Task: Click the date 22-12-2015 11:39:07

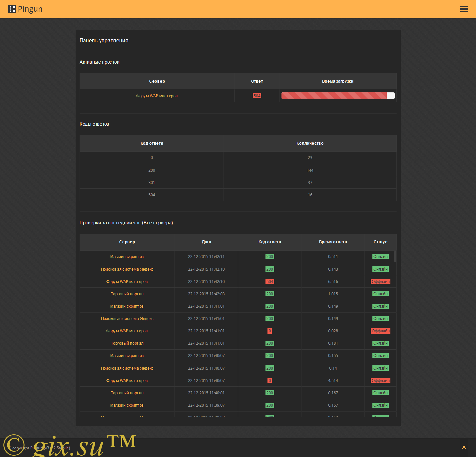Action: click(x=206, y=405)
